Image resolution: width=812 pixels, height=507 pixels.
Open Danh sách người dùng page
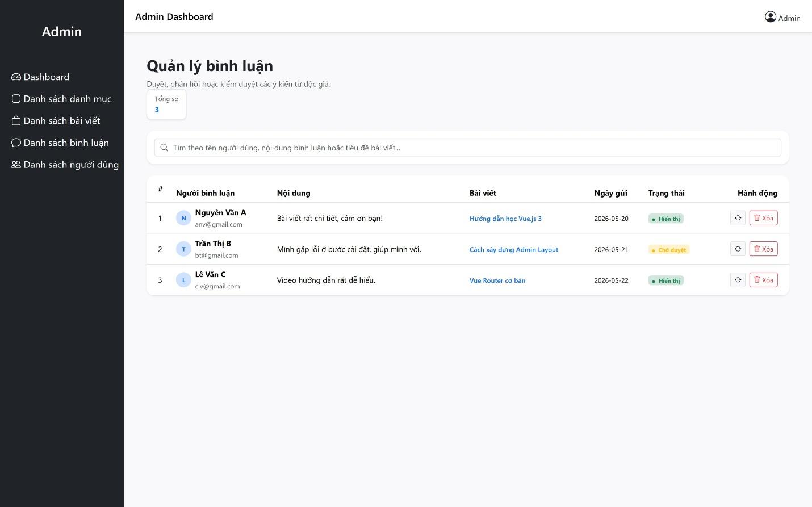point(65,165)
